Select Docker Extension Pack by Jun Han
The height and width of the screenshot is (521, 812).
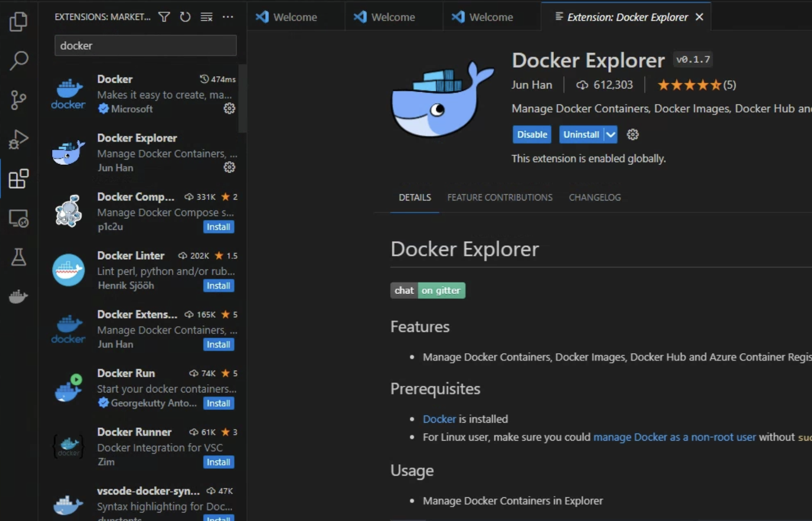point(143,329)
